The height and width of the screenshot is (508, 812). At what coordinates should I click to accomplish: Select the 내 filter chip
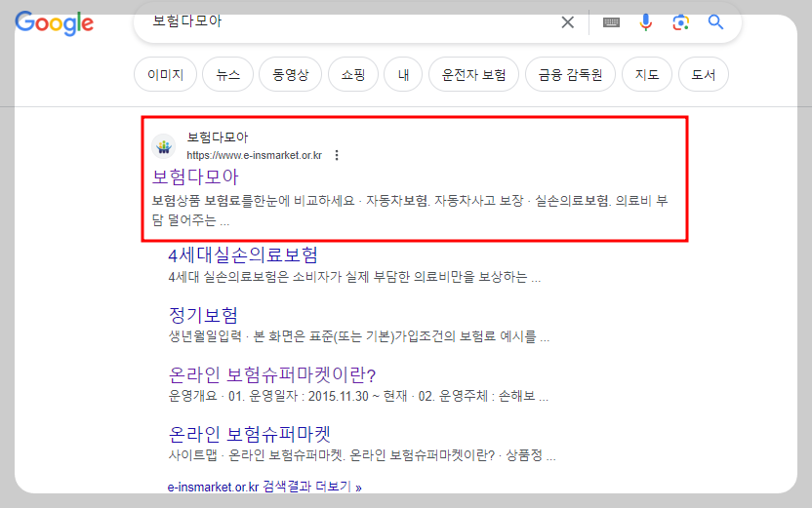click(403, 74)
